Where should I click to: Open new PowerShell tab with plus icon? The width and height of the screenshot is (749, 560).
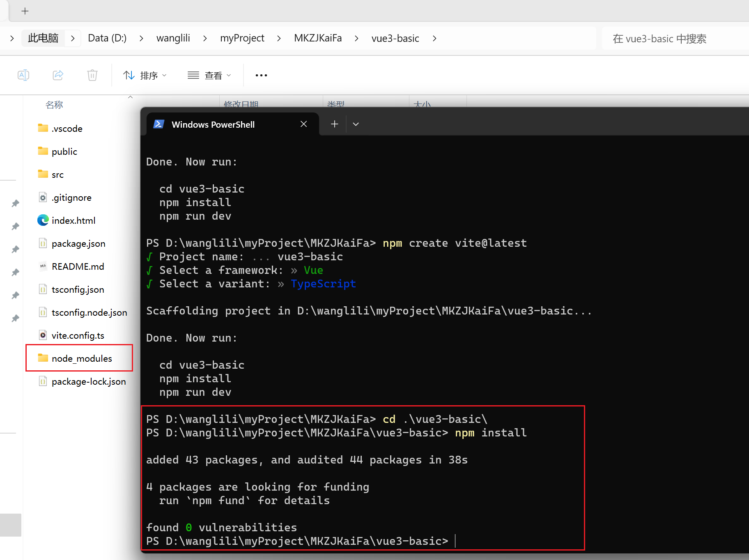click(335, 124)
